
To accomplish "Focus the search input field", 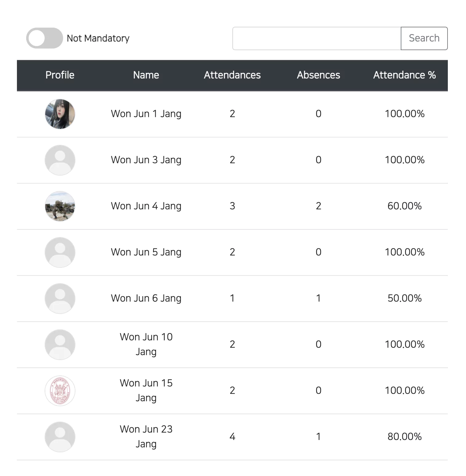I will [x=317, y=38].
